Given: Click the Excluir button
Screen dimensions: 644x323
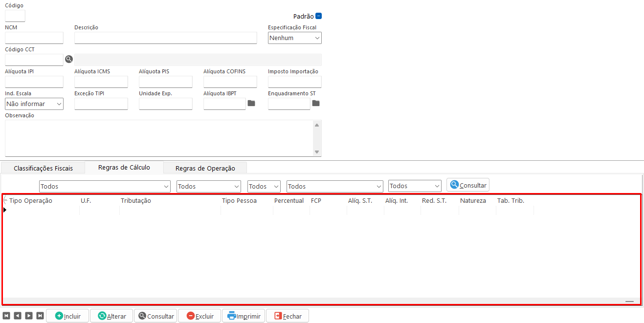Looking at the screenshot, I should click(200, 316).
